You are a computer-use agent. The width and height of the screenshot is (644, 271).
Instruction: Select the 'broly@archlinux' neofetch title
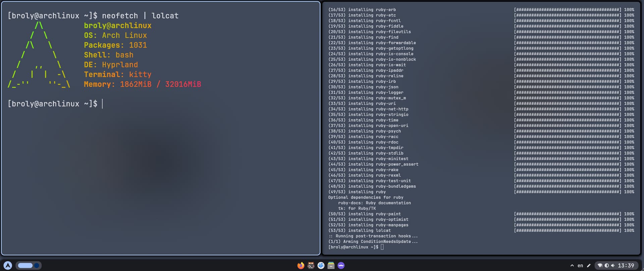118,26
